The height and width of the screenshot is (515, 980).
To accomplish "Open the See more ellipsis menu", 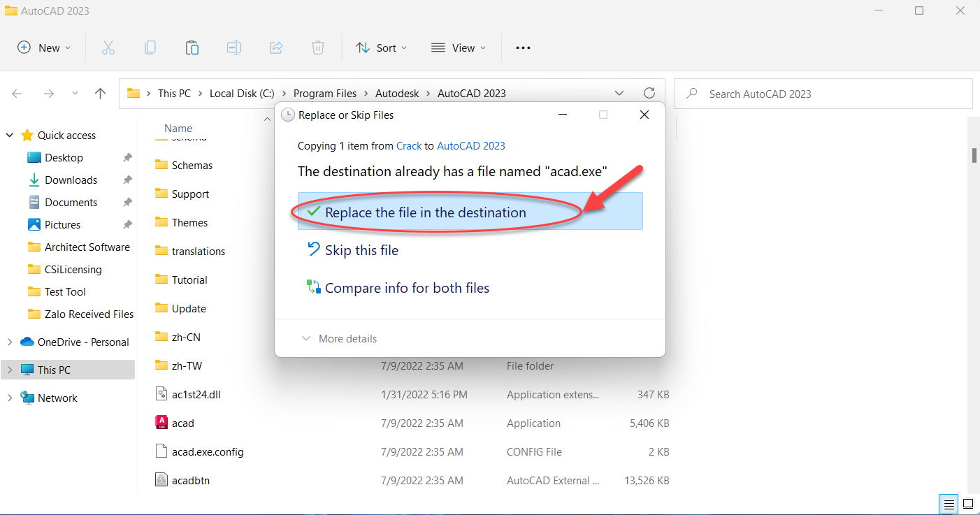I will (x=523, y=48).
